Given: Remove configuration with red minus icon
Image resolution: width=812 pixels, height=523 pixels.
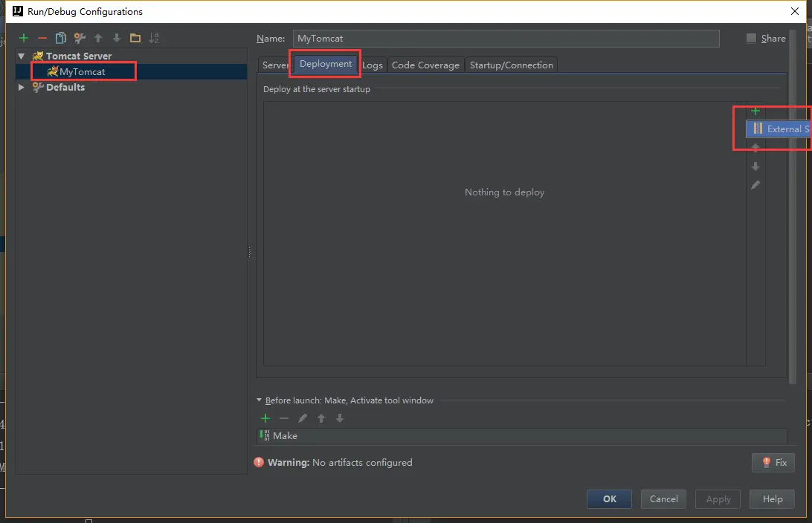Looking at the screenshot, I should point(42,38).
